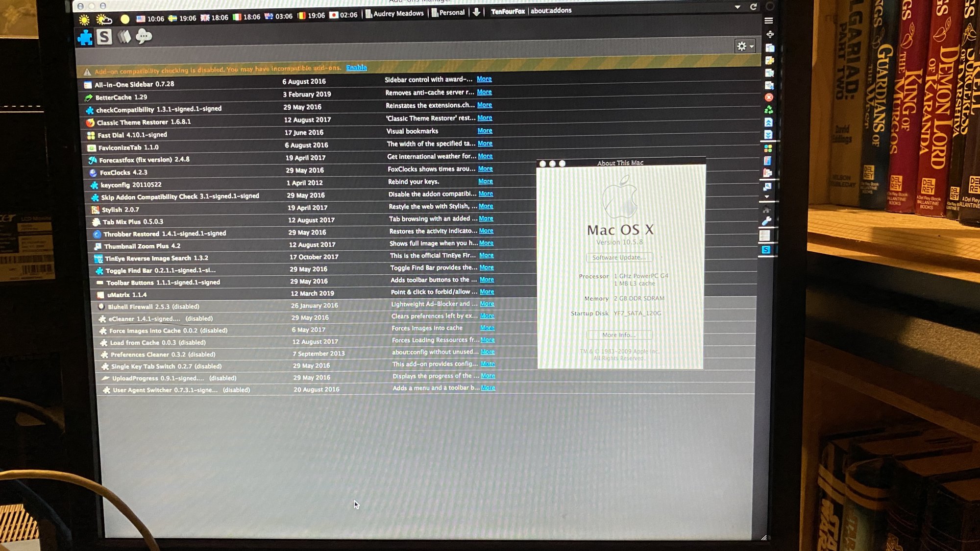Click More link for uMatrix add-on
The image size is (980, 551).
[487, 292]
